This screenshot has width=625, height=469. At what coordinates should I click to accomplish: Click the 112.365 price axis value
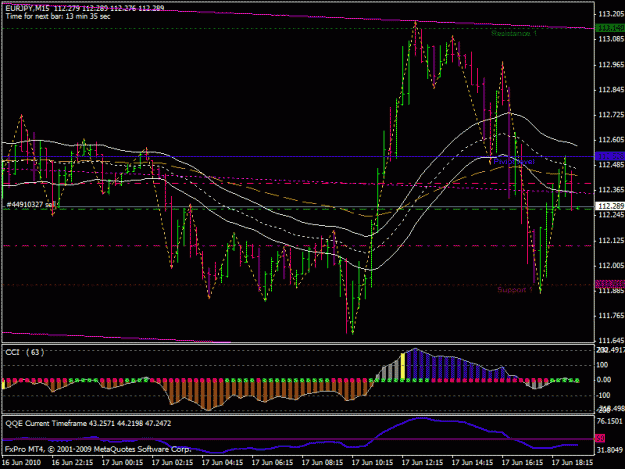click(x=611, y=190)
